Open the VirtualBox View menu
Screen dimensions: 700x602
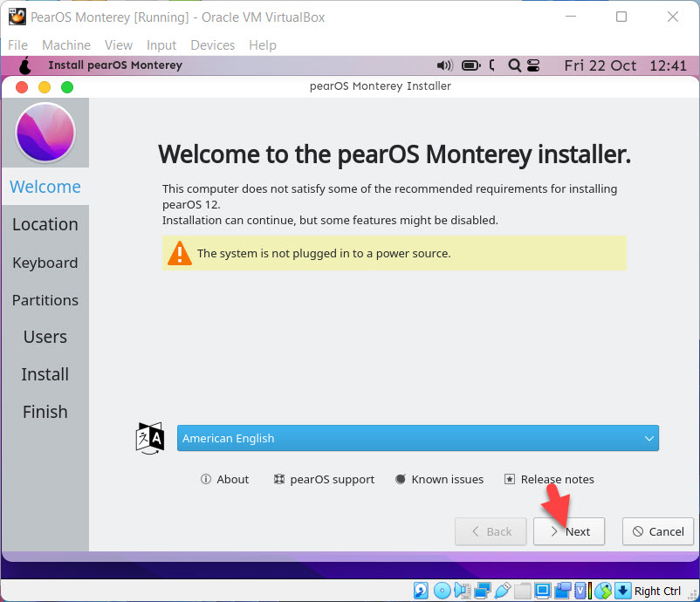point(119,45)
